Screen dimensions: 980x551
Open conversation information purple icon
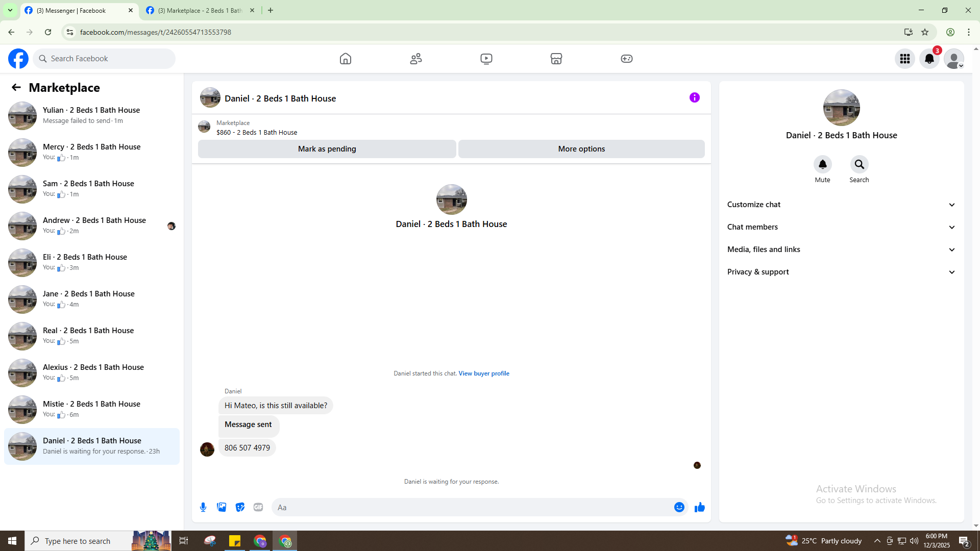[695, 97]
